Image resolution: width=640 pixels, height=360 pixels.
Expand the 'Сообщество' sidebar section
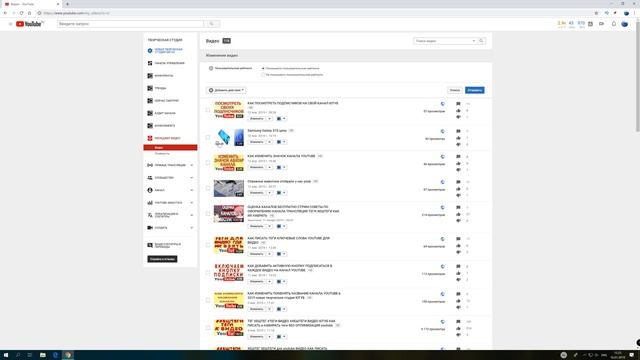pyautogui.click(x=192, y=178)
